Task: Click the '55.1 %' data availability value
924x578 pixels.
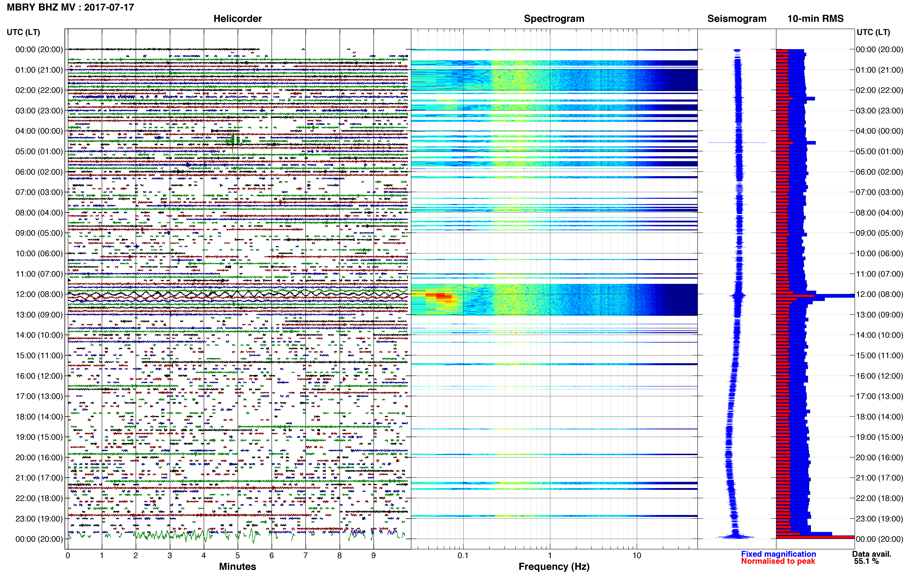Action: tap(867, 561)
